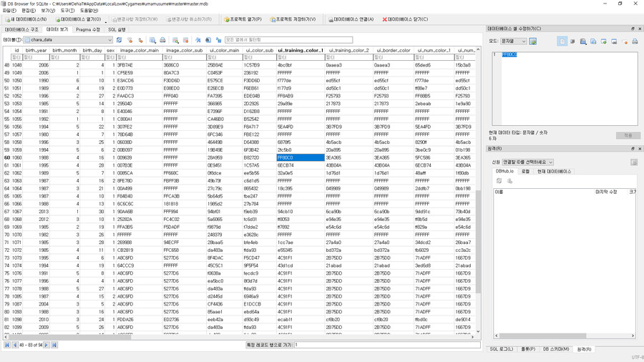Go to first page of records
644x362 pixels.
pyautogui.click(x=7, y=345)
